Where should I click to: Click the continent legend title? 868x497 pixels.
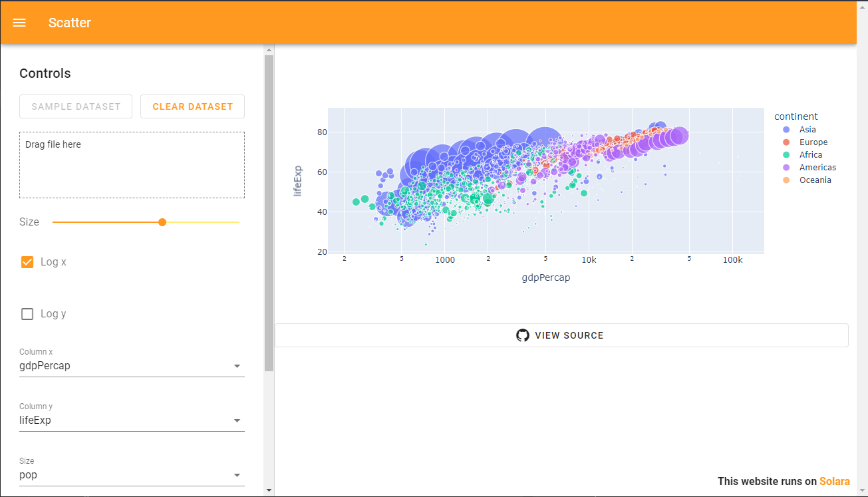(796, 116)
